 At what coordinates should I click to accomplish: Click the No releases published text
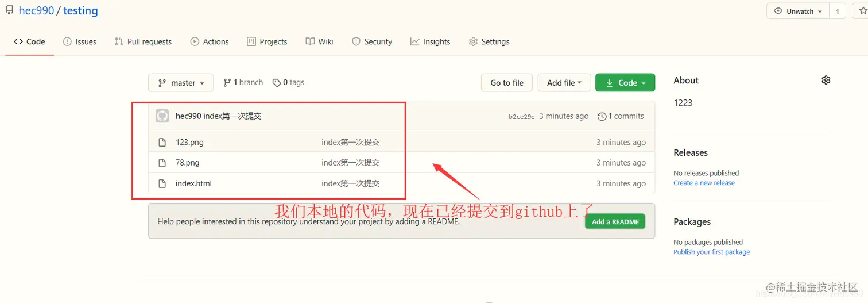point(706,173)
